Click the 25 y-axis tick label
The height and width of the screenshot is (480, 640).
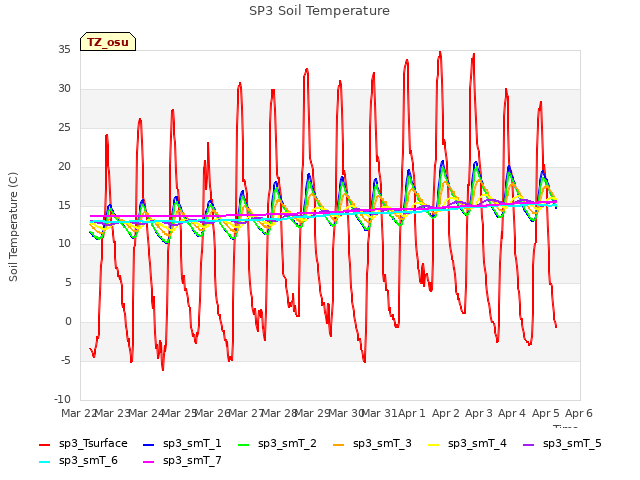click(64, 128)
